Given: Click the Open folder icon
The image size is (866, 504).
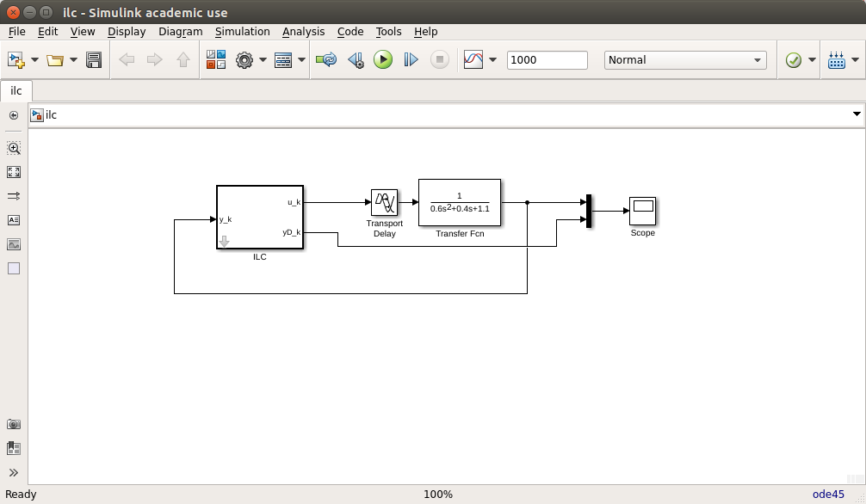Looking at the screenshot, I should (55, 59).
